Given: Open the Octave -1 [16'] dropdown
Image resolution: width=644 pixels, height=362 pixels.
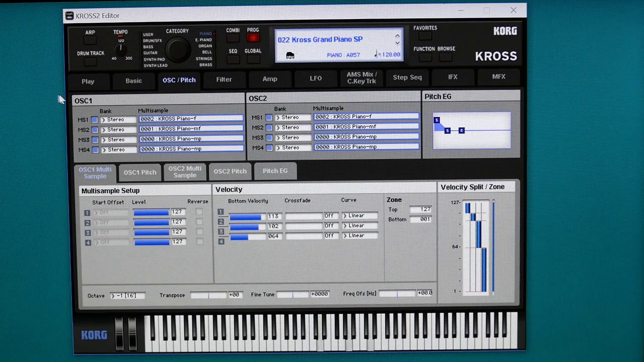Looking at the screenshot, I should pos(128,296).
